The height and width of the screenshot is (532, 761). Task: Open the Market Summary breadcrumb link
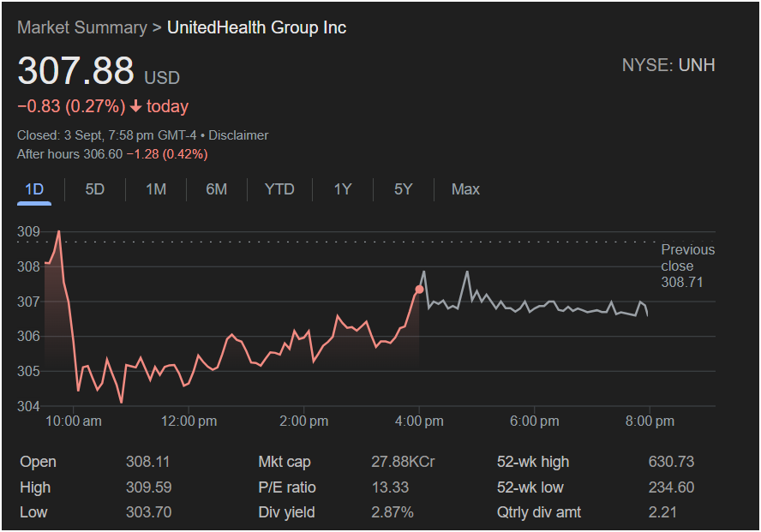click(x=82, y=27)
